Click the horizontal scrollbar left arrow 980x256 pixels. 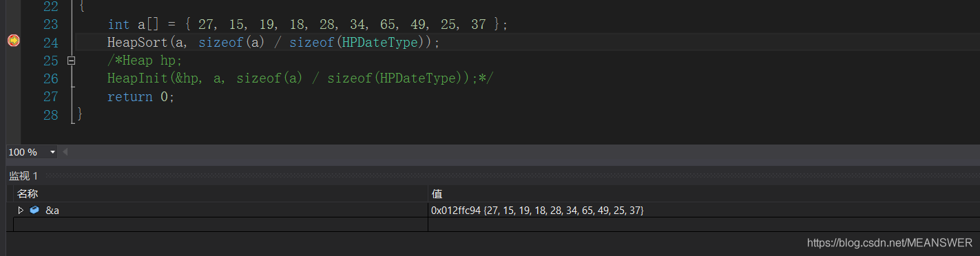coord(65,152)
